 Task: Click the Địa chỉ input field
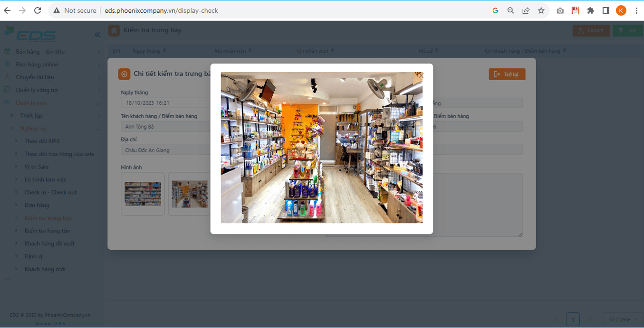(x=165, y=150)
